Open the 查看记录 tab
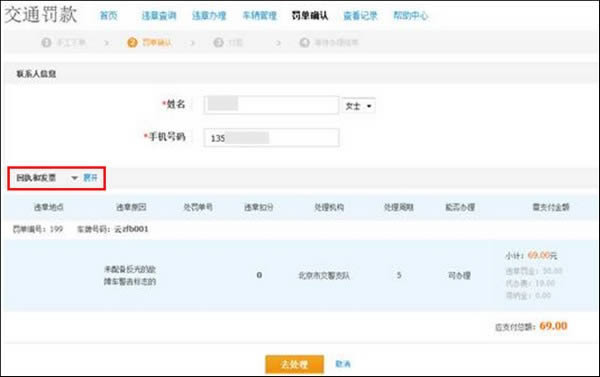Image resolution: width=600 pixels, height=377 pixels. (x=360, y=16)
